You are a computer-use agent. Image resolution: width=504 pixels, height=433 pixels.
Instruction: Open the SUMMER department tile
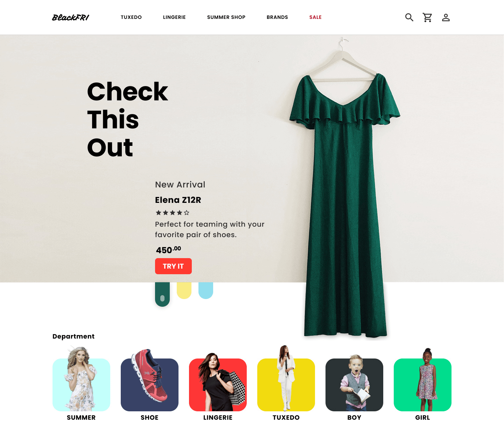click(x=81, y=385)
